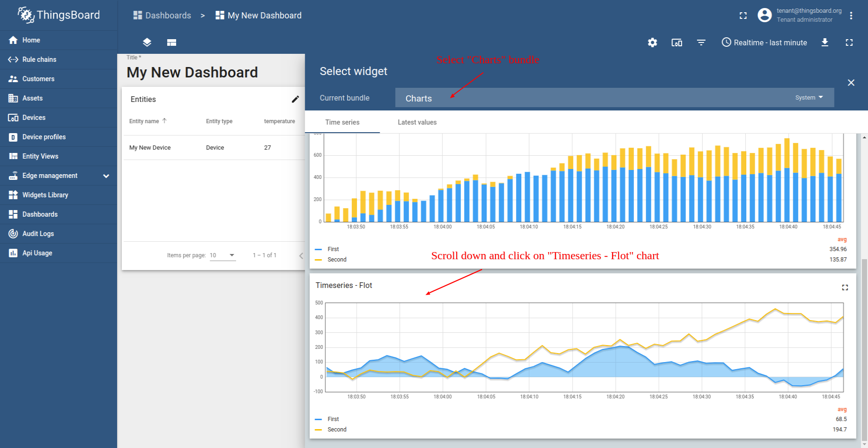Open Api Usage in the sidebar
This screenshot has height=448, width=868.
pos(59,253)
